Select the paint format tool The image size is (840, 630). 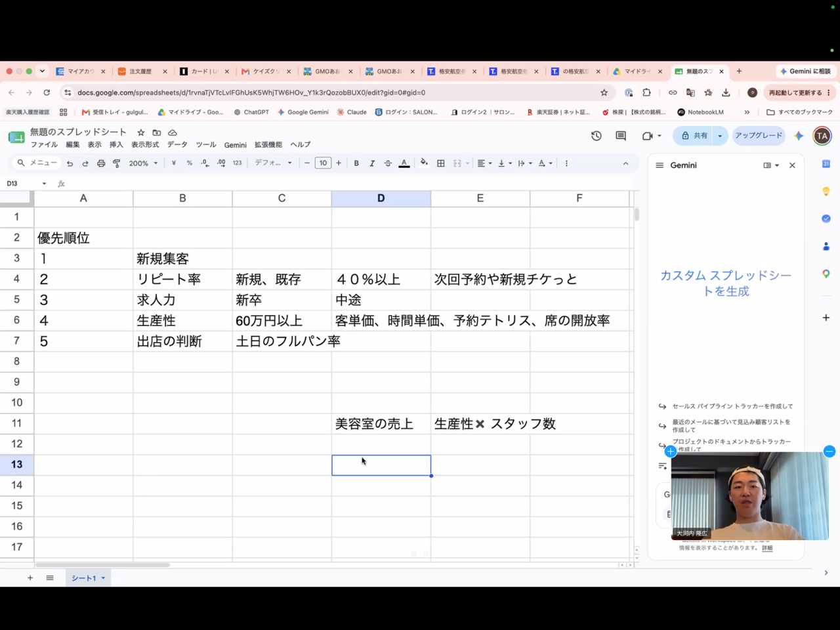pos(117,163)
